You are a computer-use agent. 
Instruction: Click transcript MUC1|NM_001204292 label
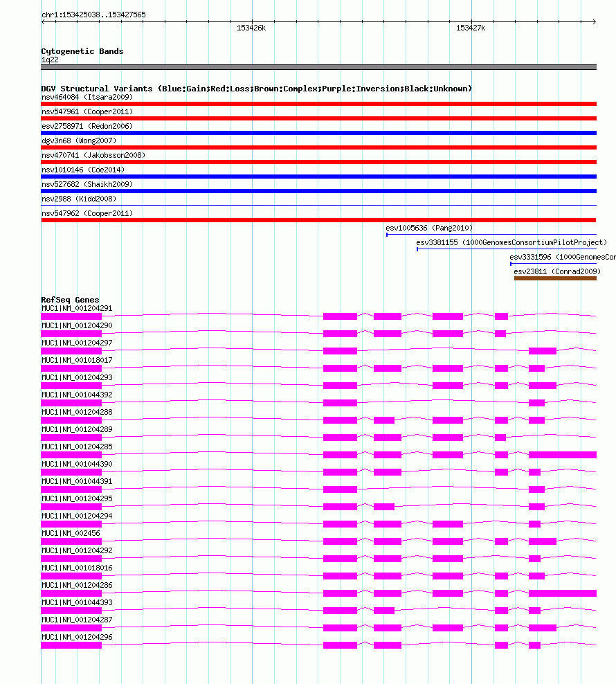pyautogui.click(x=77, y=550)
